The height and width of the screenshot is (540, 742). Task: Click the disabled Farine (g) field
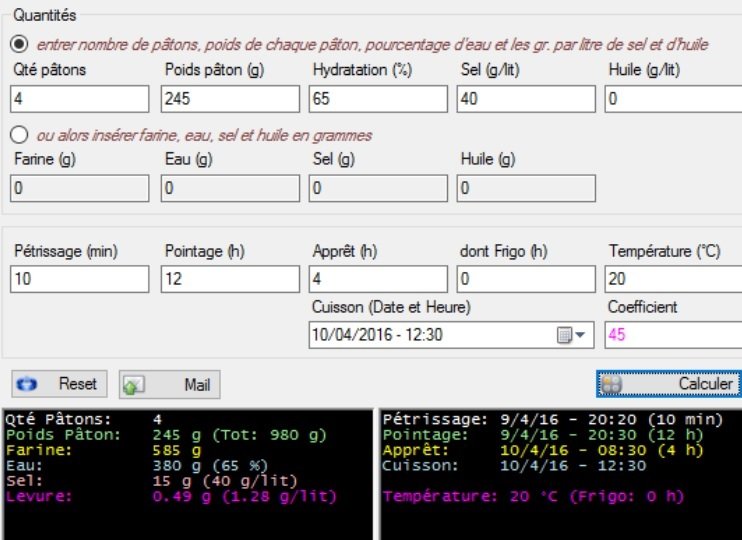[80, 188]
